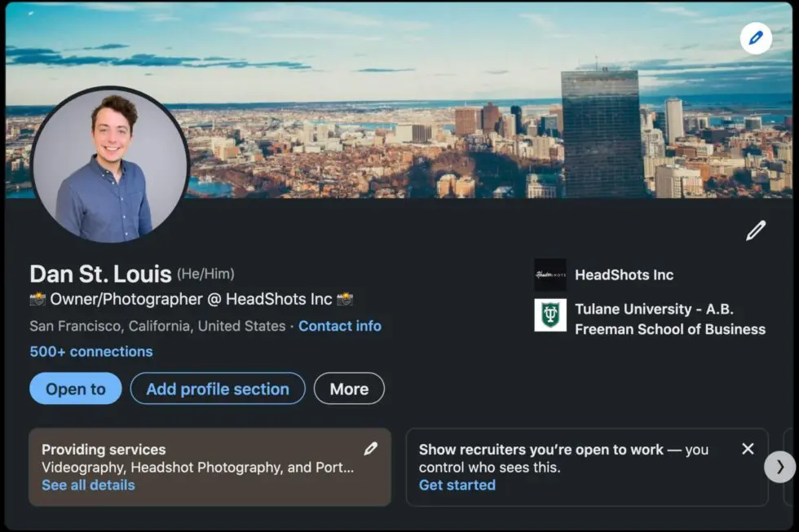Screen dimensions: 799x532
Task: Expand the More options button
Action: click(349, 389)
